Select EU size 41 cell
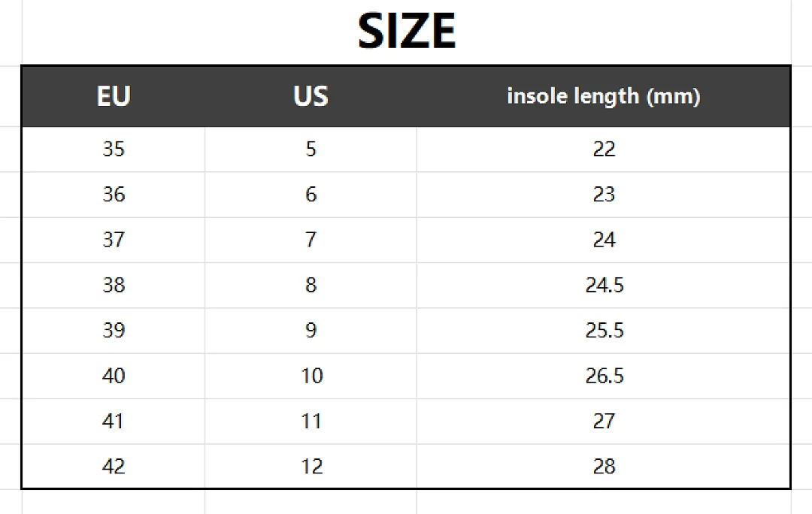This screenshot has width=812, height=514. click(x=114, y=422)
